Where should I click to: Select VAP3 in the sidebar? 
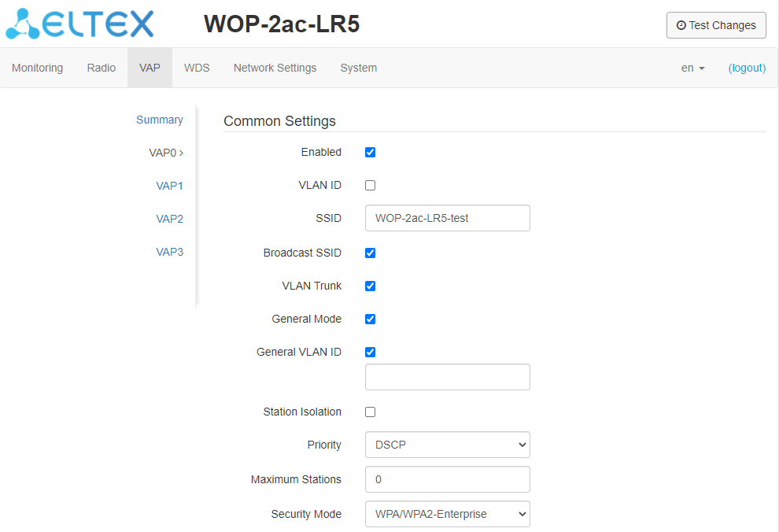pyautogui.click(x=169, y=252)
